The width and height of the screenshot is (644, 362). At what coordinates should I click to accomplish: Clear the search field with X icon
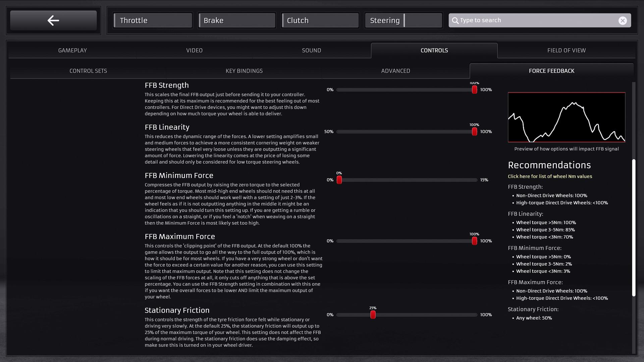click(623, 21)
